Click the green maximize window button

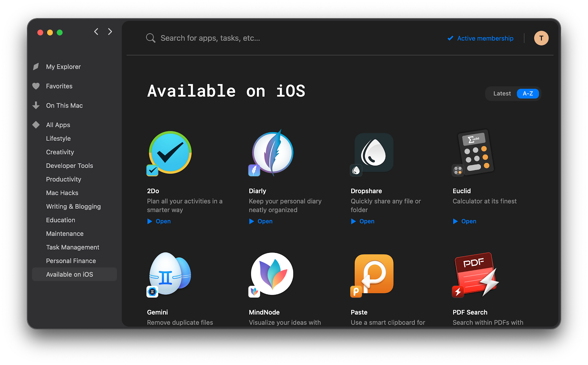point(60,32)
